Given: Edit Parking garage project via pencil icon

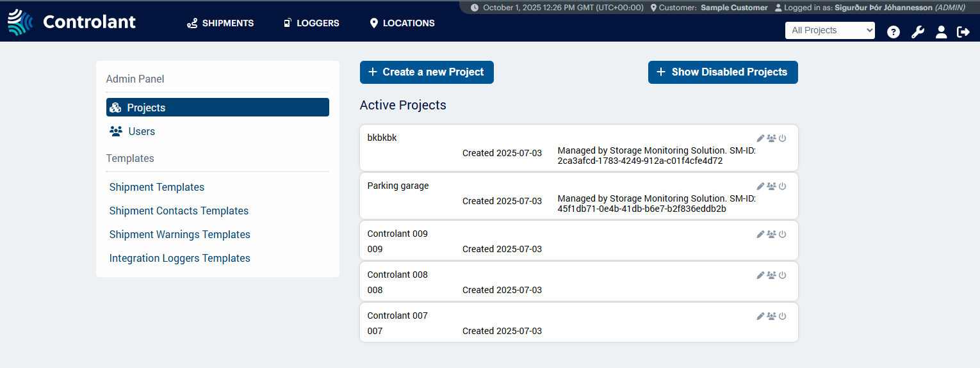Looking at the screenshot, I should [x=760, y=186].
